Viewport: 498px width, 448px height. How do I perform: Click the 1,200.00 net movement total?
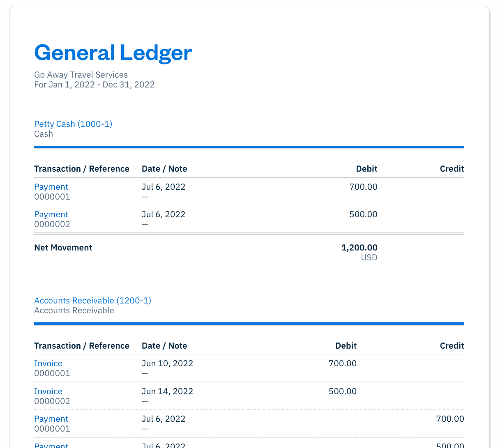click(359, 248)
